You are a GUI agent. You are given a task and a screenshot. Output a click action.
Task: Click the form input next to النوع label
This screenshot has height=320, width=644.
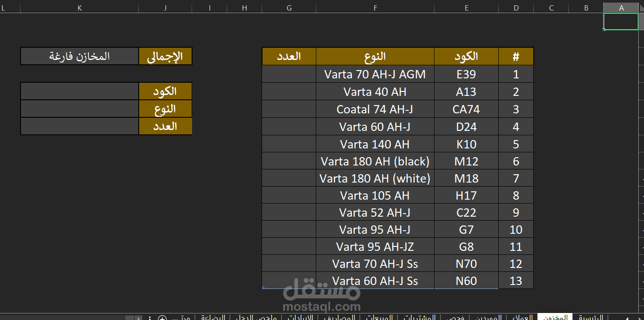[x=80, y=109]
